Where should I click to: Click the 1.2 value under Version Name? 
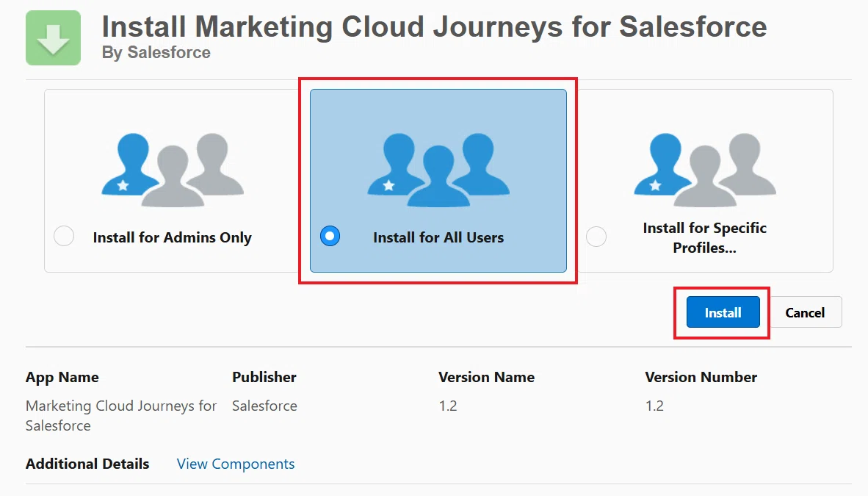448,406
